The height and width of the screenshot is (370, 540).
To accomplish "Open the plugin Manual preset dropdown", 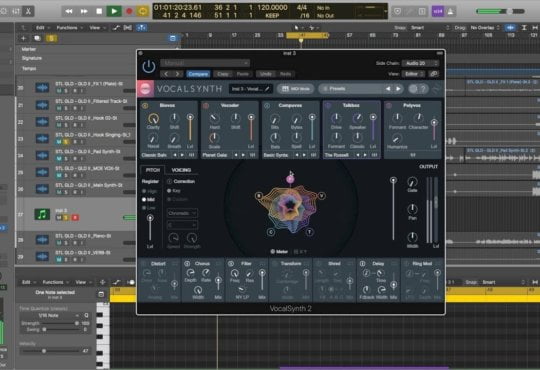I will click(x=205, y=63).
